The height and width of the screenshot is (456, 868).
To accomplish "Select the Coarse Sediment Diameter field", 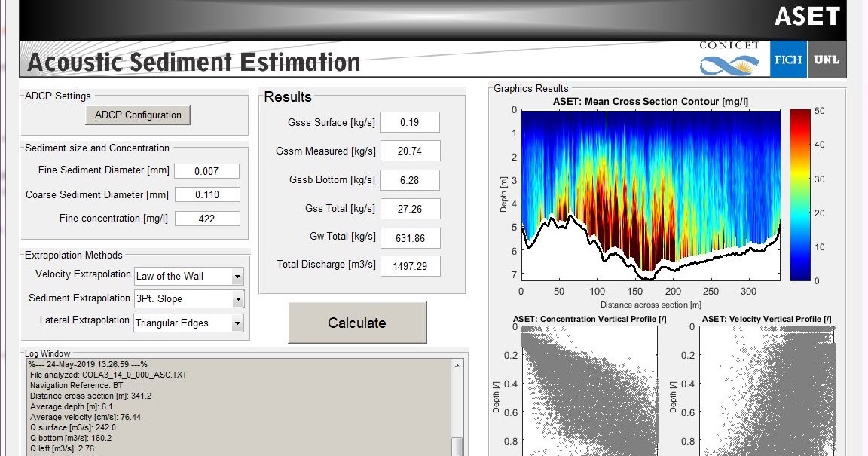I will coord(206,194).
